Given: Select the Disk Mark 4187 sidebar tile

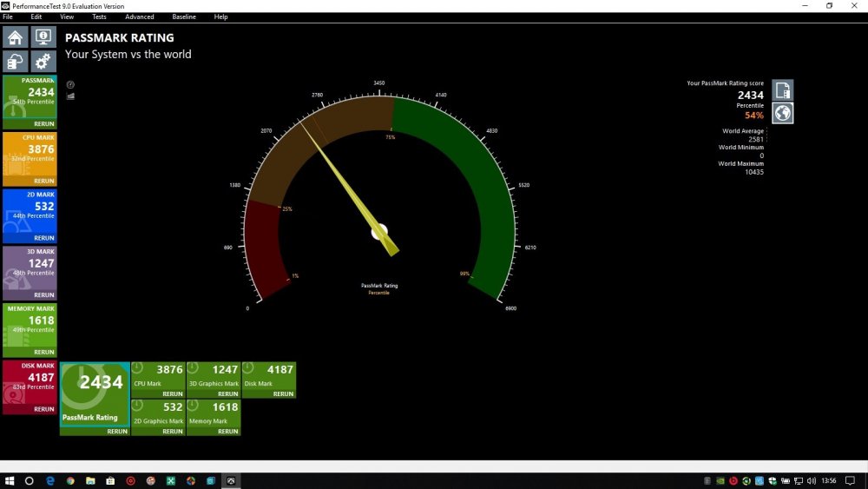Looking at the screenshot, I should pyautogui.click(x=30, y=382).
